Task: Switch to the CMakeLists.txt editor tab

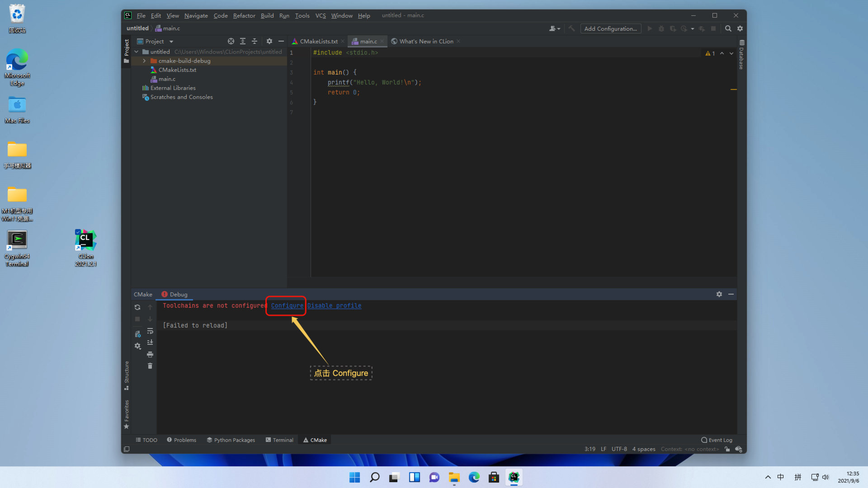Action: pos(318,41)
